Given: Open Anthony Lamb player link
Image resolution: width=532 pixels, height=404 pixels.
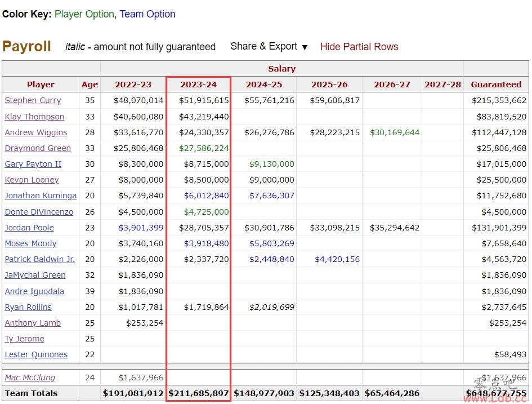Looking at the screenshot, I should (33, 323).
